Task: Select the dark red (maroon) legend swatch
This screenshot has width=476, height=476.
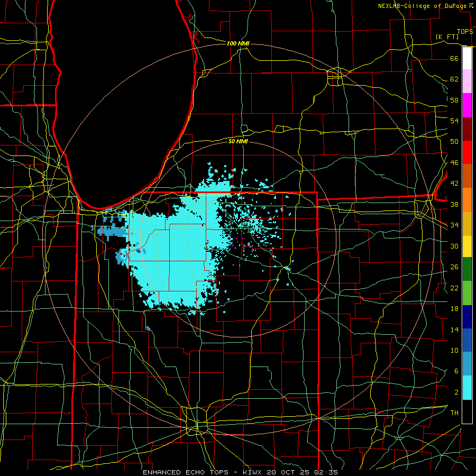Action: click(467, 129)
